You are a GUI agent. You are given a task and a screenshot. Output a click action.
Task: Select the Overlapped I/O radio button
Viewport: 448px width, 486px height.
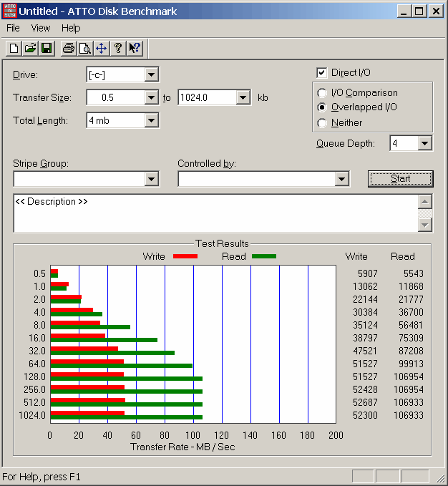pos(322,107)
